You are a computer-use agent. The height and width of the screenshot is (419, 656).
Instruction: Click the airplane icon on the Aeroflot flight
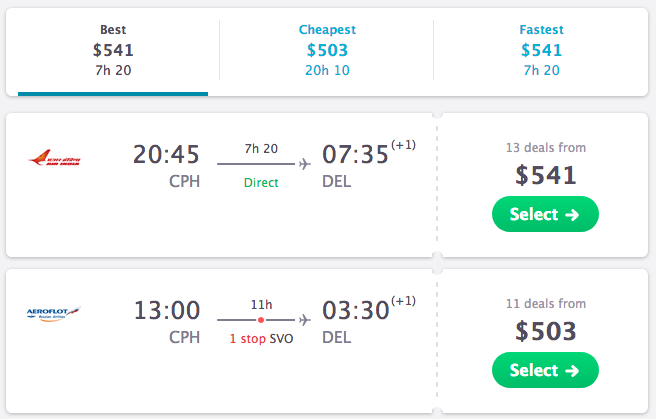[x=305, y=320]
